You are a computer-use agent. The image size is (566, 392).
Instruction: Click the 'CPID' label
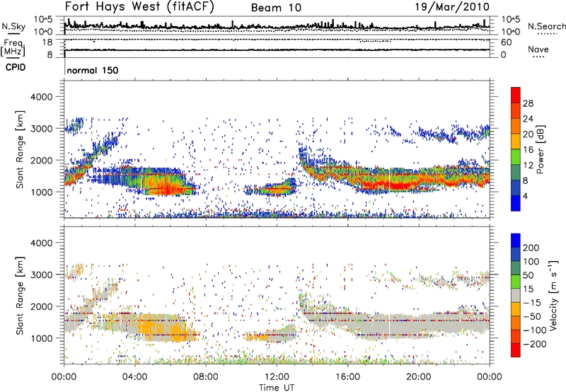click(x=16, y=67)
